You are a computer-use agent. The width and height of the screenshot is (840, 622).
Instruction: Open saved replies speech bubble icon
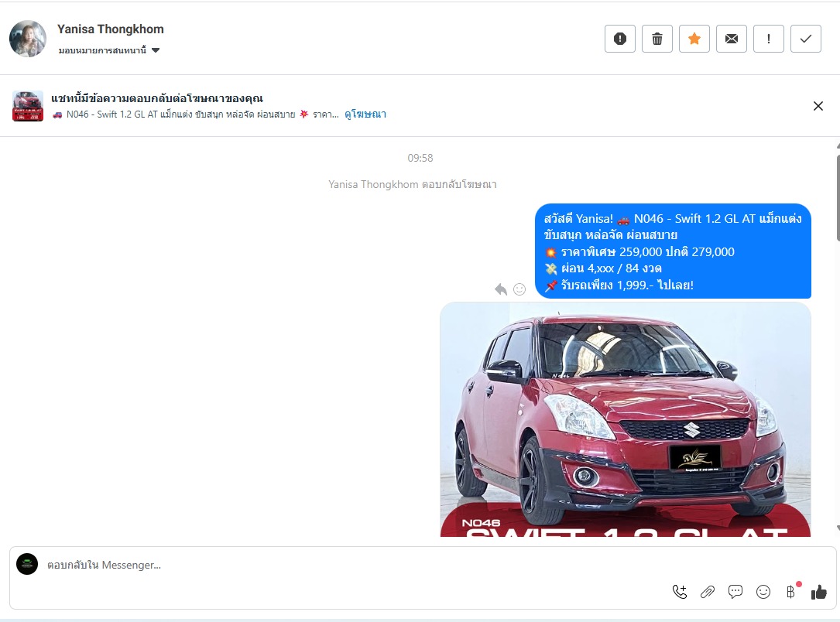tap(735, 592)
